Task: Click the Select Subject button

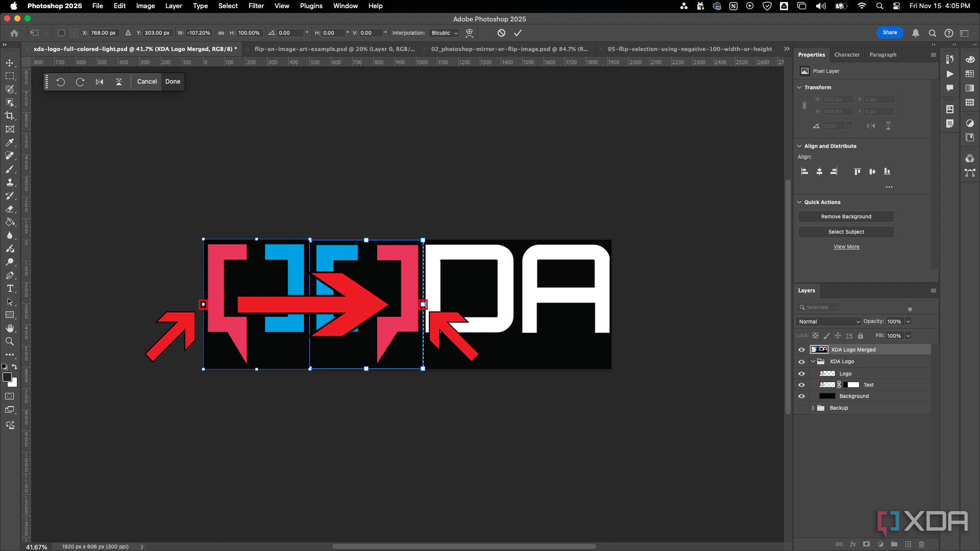Action: (x=846, y=232)
